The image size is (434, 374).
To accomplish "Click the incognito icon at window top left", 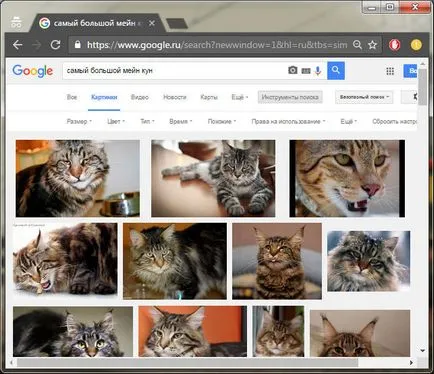I will pyautogui.click(x=16, y=22).
